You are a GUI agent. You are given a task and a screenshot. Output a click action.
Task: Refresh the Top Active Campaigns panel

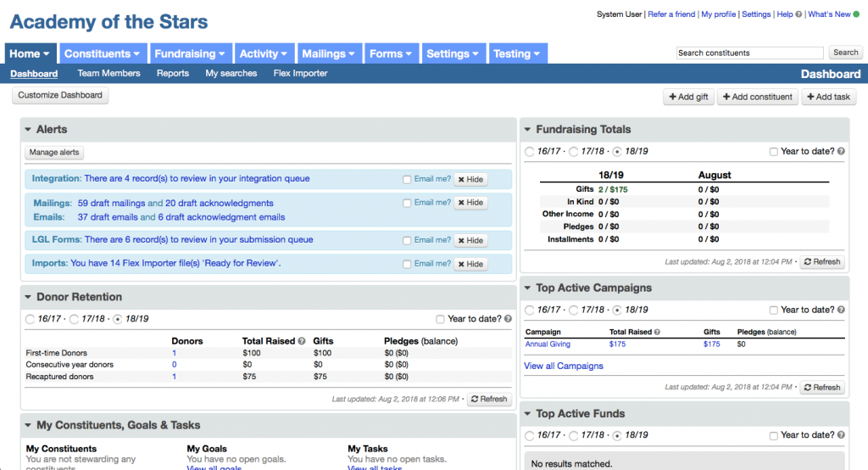click(x=822, y=388)
